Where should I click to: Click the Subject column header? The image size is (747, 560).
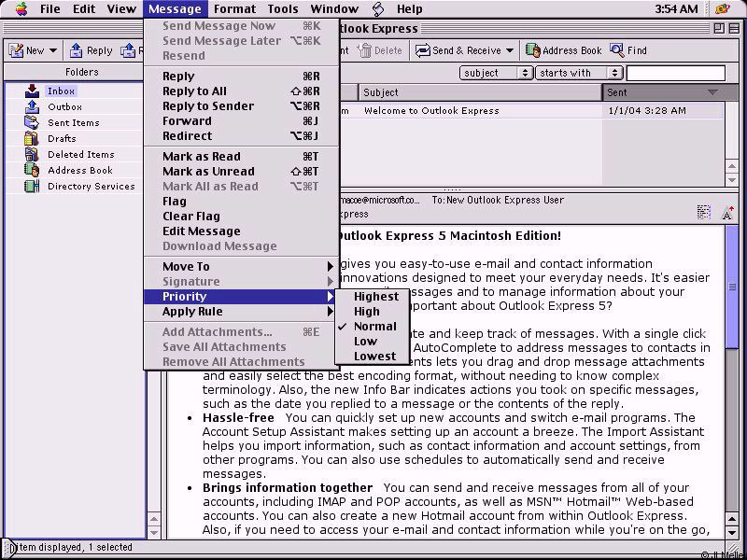tap(478, 92)
